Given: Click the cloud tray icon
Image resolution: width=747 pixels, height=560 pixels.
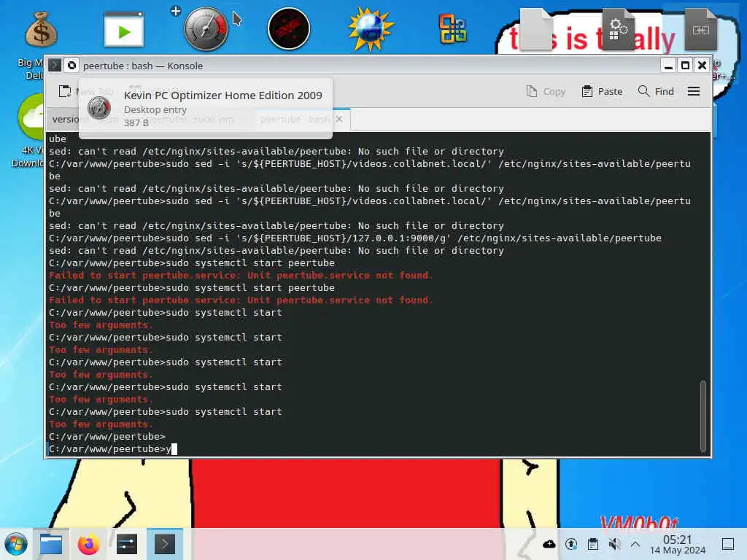Looking at the screenshot, I should tap(549, 544).
